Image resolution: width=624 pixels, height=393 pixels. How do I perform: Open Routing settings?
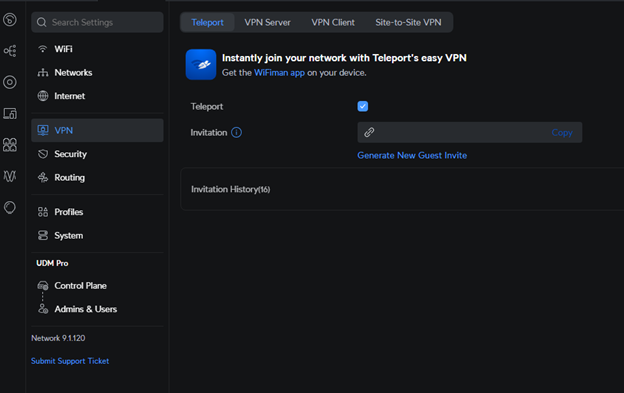pos(97,177)
